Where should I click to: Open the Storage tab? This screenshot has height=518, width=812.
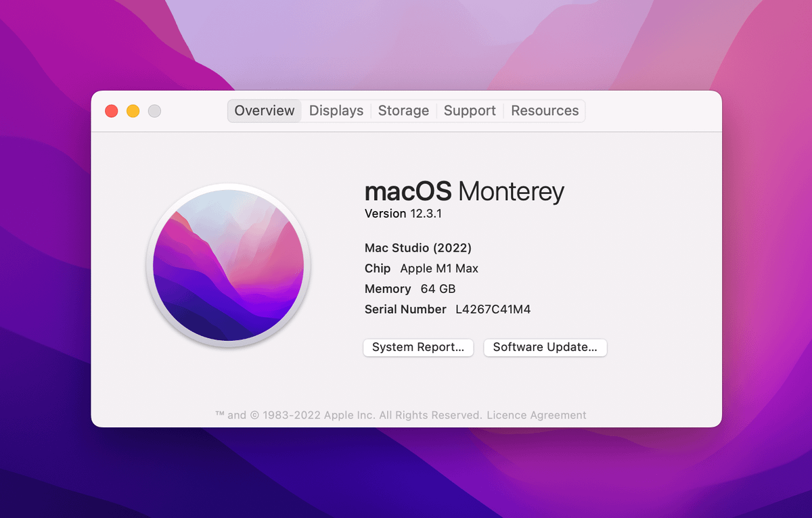click(403, 111)
